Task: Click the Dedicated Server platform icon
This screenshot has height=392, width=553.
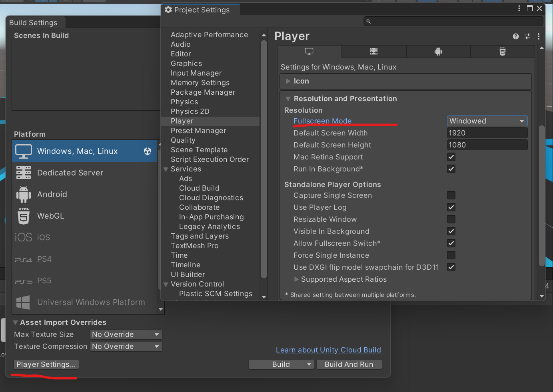Action: tap(24, 173)
